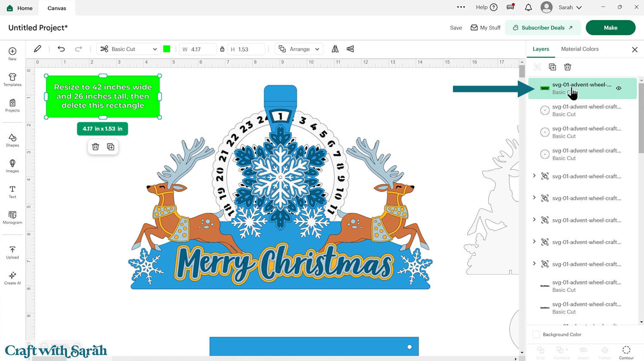Click the pencil edit icon in the toolbar

click(38, 49)
